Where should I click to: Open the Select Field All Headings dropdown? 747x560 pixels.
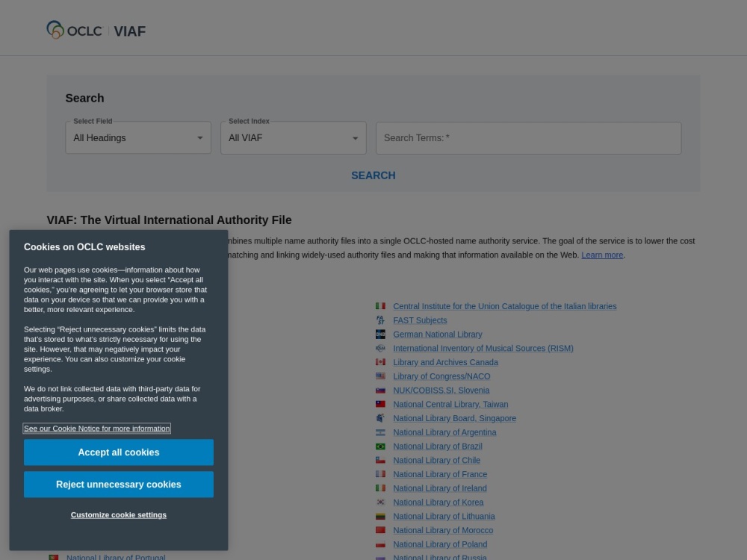click(x=138, y=137)
